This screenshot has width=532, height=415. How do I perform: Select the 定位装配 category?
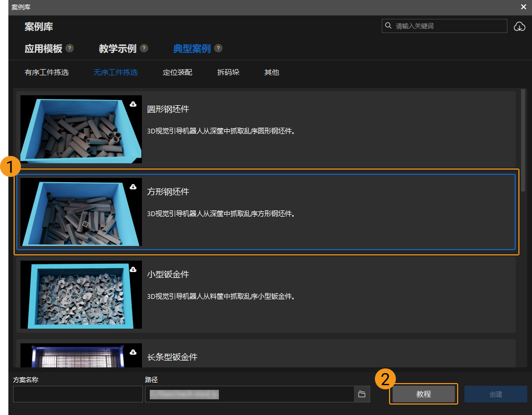(x=178, y=72)
